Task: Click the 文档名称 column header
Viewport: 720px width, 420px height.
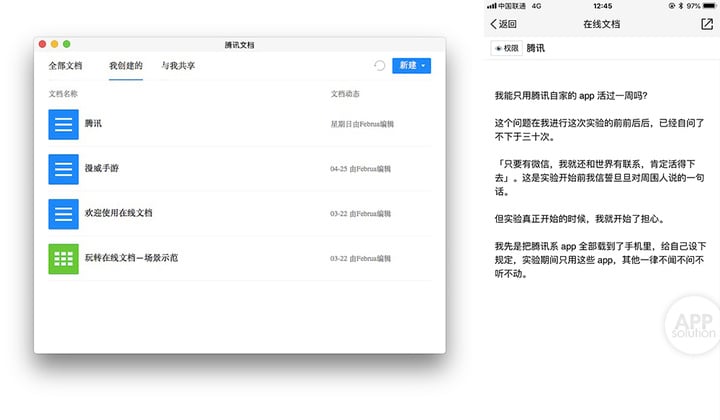Action: (63, 94)
